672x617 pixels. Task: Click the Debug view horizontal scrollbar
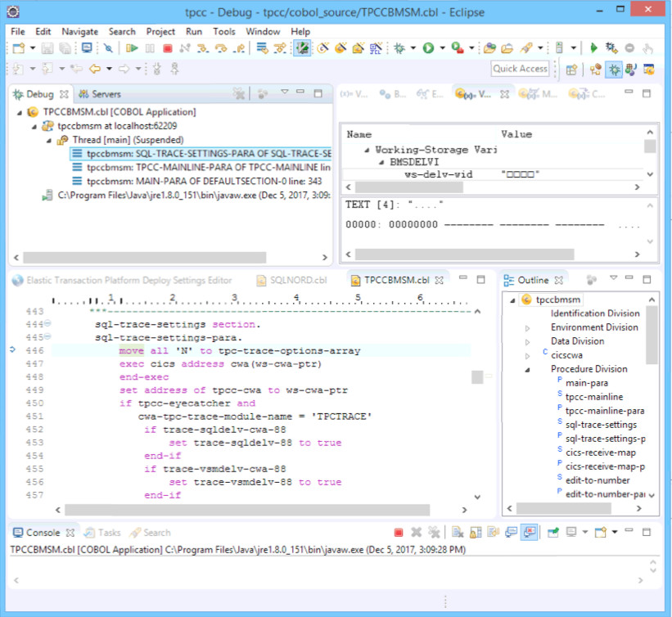pyautogui.click(x=145, y=258)
